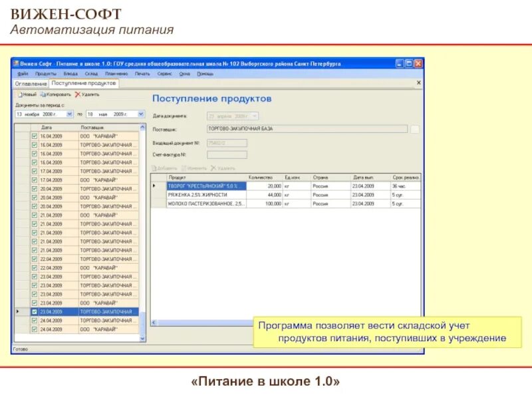Screen dimensions: 532x399
Task: Click quantity cell 20,000
Action: 265,186
